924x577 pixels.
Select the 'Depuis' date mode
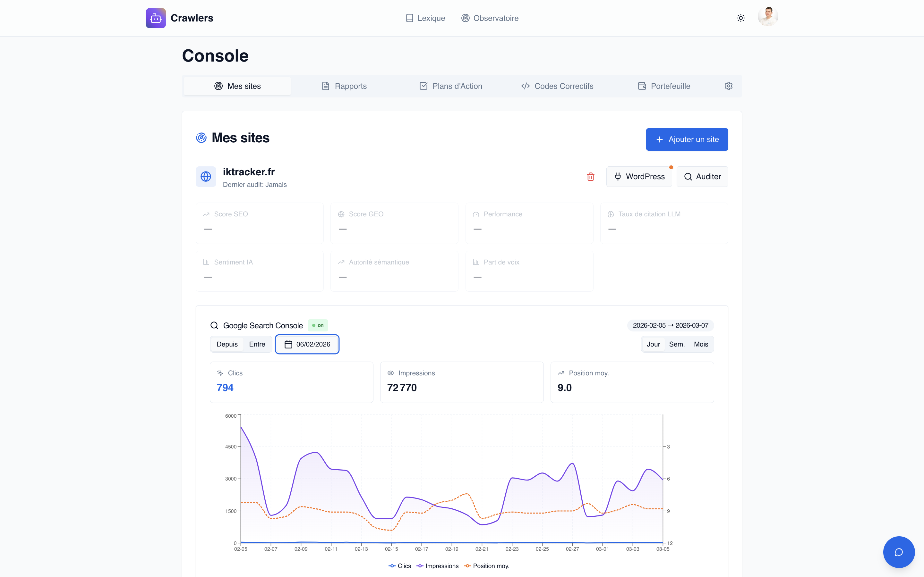click(x=227, y=344)
